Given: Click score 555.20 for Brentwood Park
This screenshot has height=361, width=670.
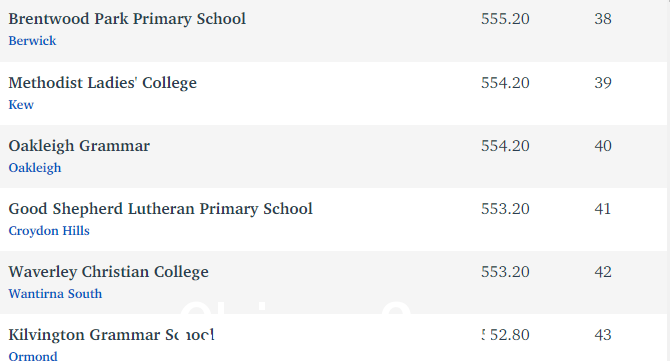Looking at the screenshot, I should (x=505, y=19).
